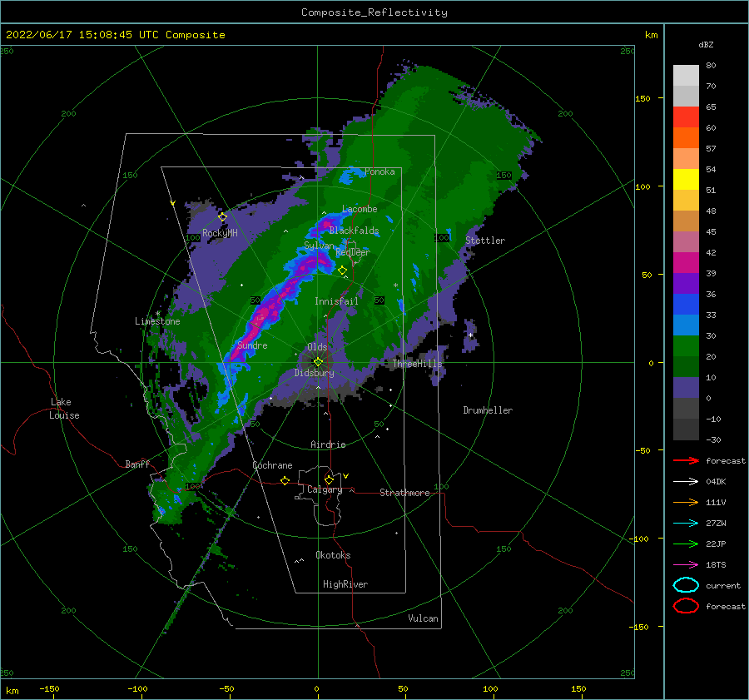
Task: Click the 2022/06/17 15:08:45 UTC Composite timestamp
Action: [x=115, y=35]
